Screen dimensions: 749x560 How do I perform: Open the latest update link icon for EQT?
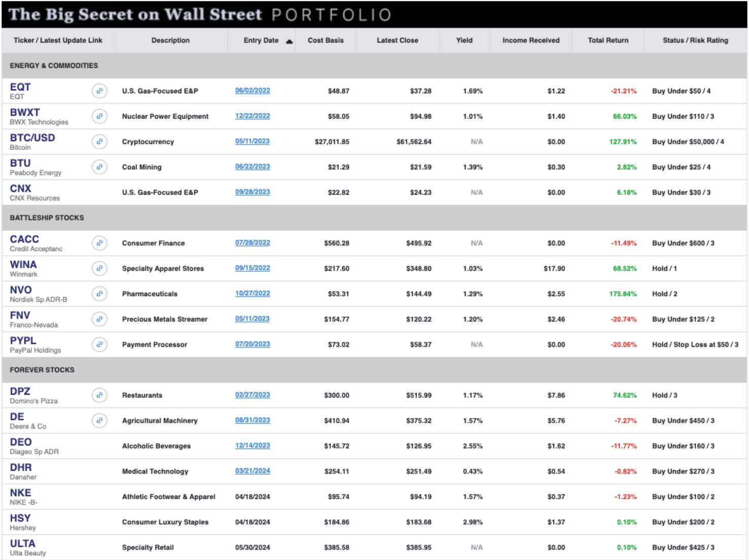99,91
